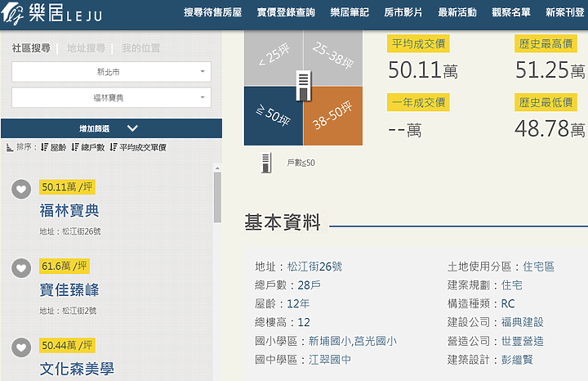Open the 新北市 city dropdown
588x381 pixels.
coord(111,72)
